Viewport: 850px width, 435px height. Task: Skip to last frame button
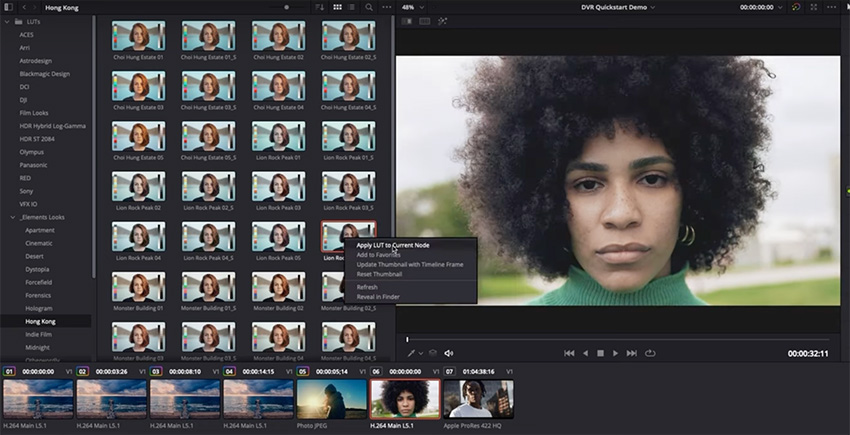tap(632, 353)
